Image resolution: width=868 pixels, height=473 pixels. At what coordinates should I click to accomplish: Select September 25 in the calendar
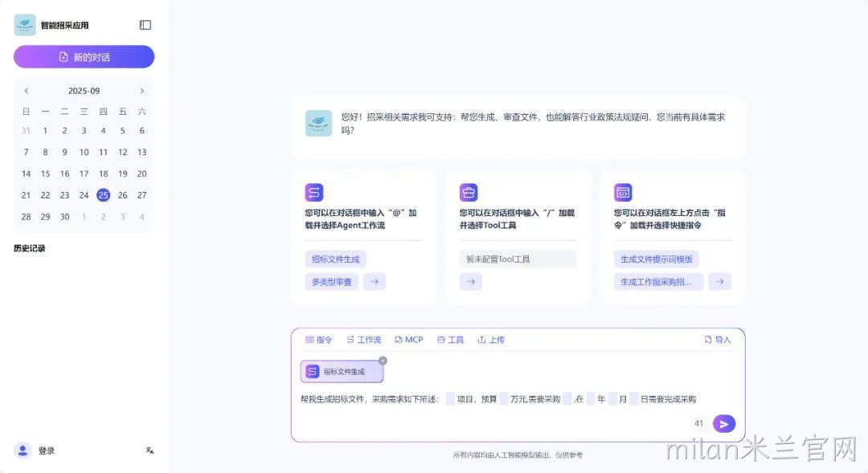click(103, 194)
